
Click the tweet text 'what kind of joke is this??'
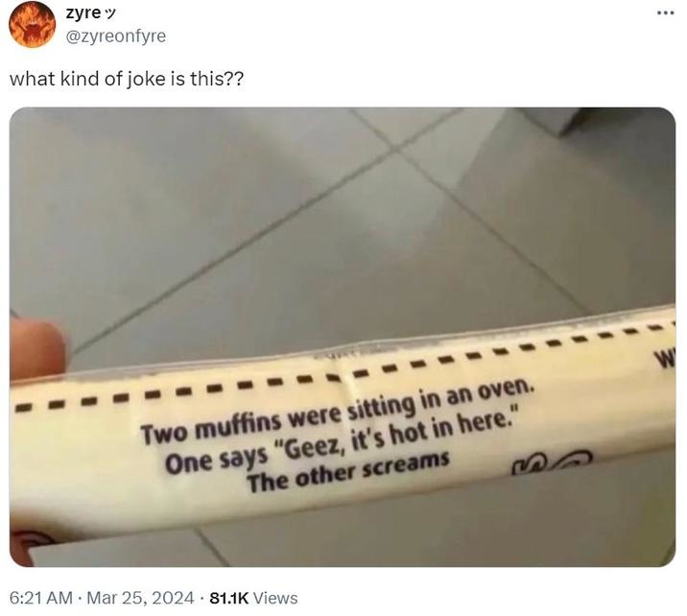point(127,80)
